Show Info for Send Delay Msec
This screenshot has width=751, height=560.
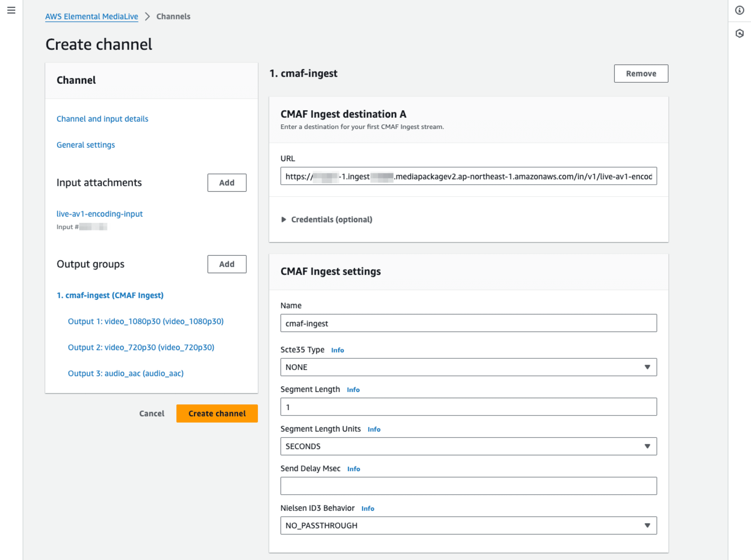[x=353, y=469]
